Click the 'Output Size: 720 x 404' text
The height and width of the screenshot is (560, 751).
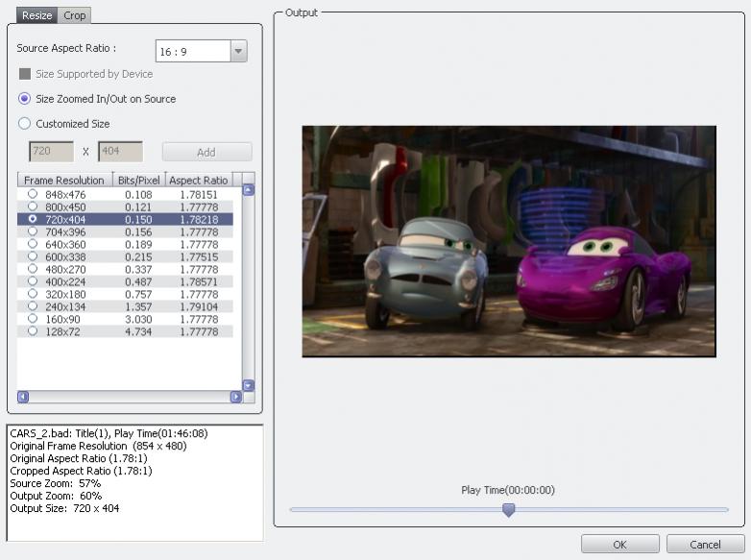pyautogui.click(x=64, y=508)
